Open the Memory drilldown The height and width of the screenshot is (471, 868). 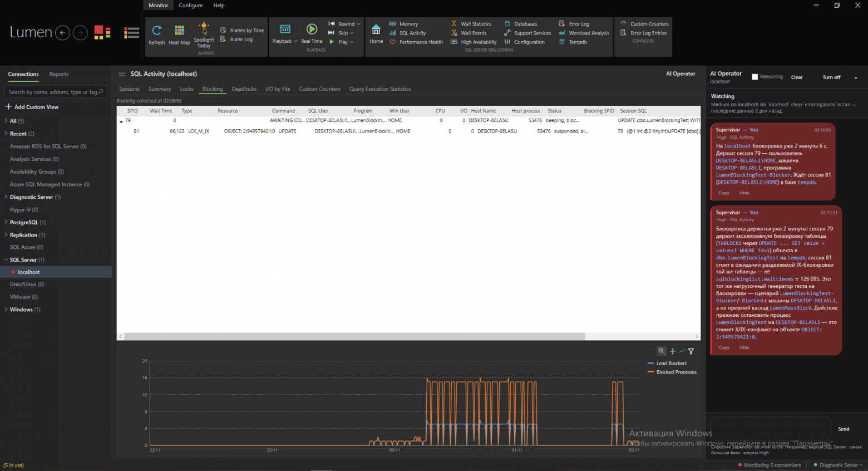click(403, 24)
